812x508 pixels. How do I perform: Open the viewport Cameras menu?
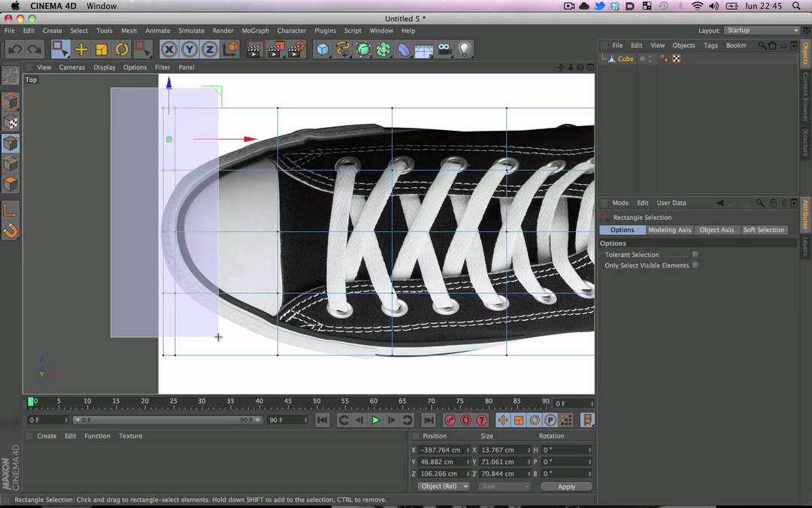tap(72, 68)
